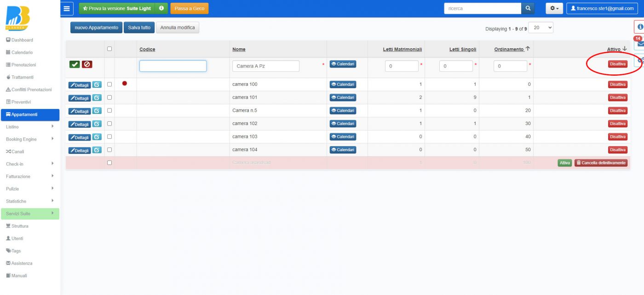Click the info icon beside Suite Light
Image resolution: width=644 pixels, height=295 pixels.
[161, 8]
